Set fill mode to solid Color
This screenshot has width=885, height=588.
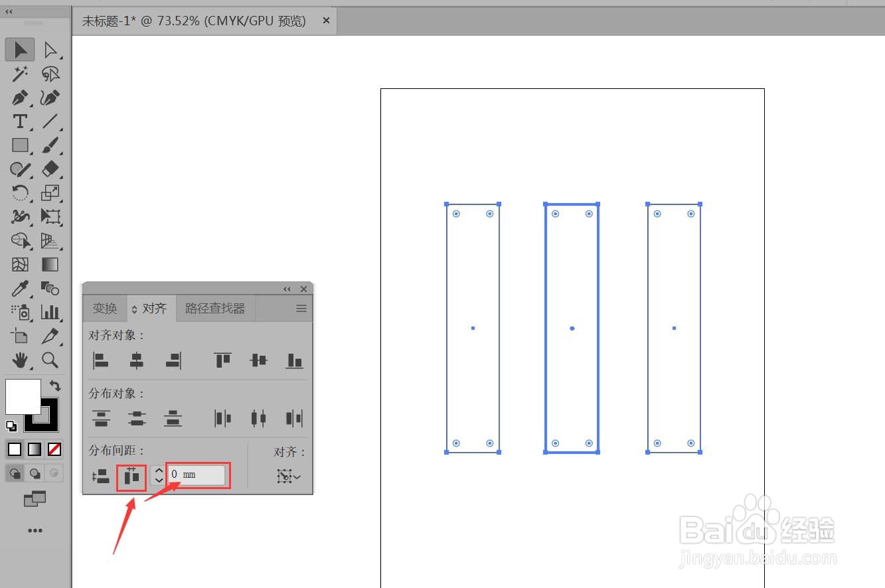click(x=15, y=450)
